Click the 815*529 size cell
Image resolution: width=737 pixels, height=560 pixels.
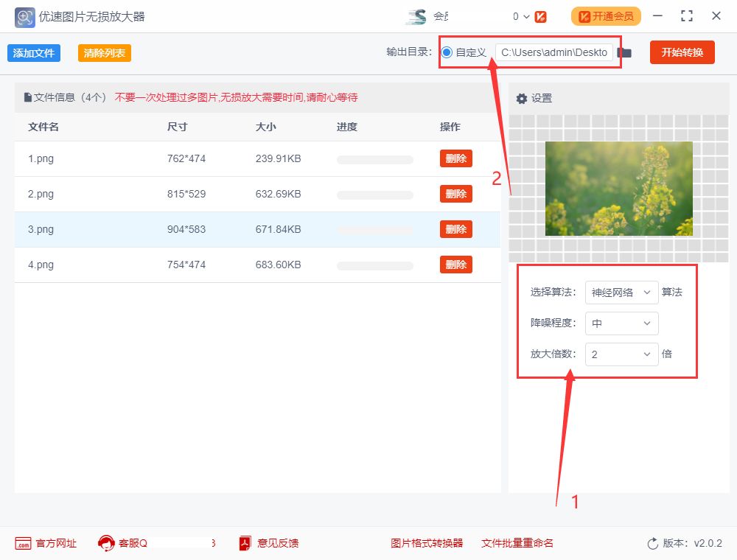186,194
